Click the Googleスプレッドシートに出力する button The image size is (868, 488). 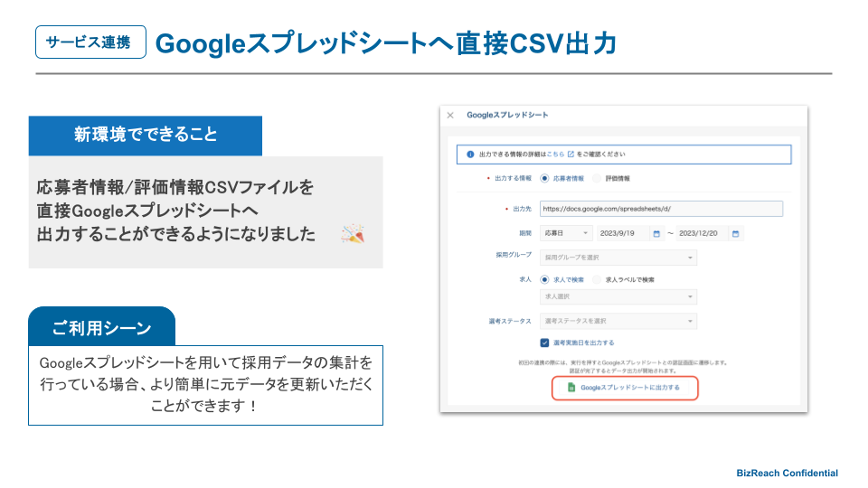click(x=625, y=388)
